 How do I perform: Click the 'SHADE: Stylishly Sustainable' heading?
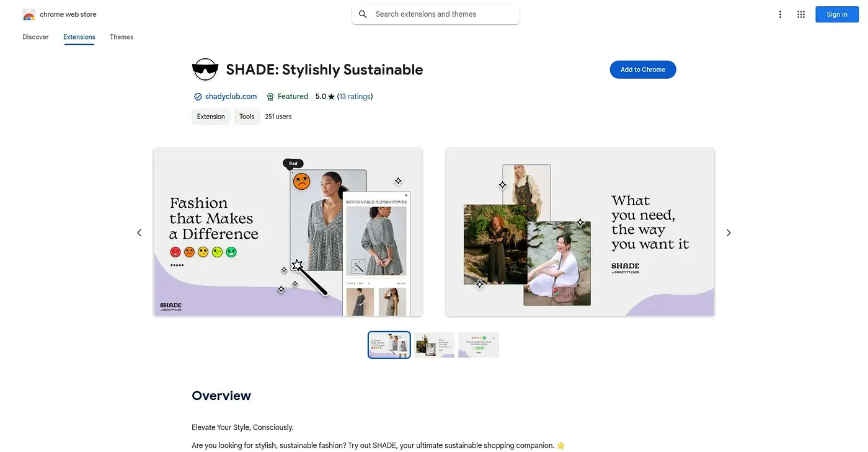point(324,69)
